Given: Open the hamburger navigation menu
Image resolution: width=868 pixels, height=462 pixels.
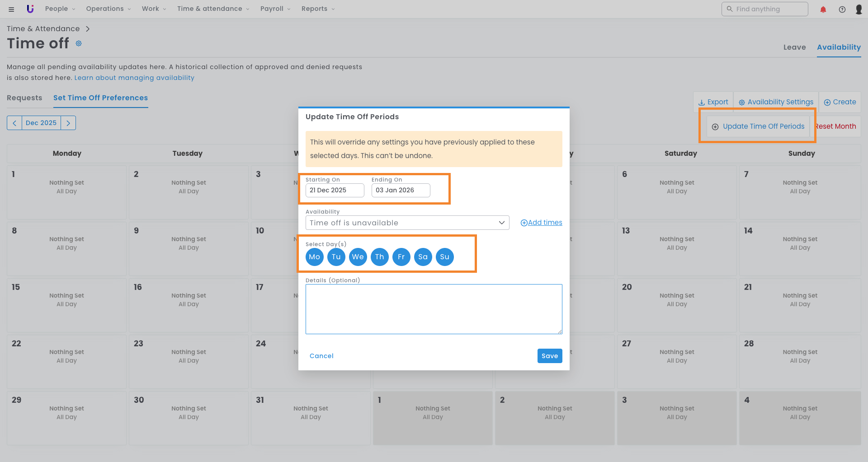Looking at the screenshot, I should tap(11, 9).
